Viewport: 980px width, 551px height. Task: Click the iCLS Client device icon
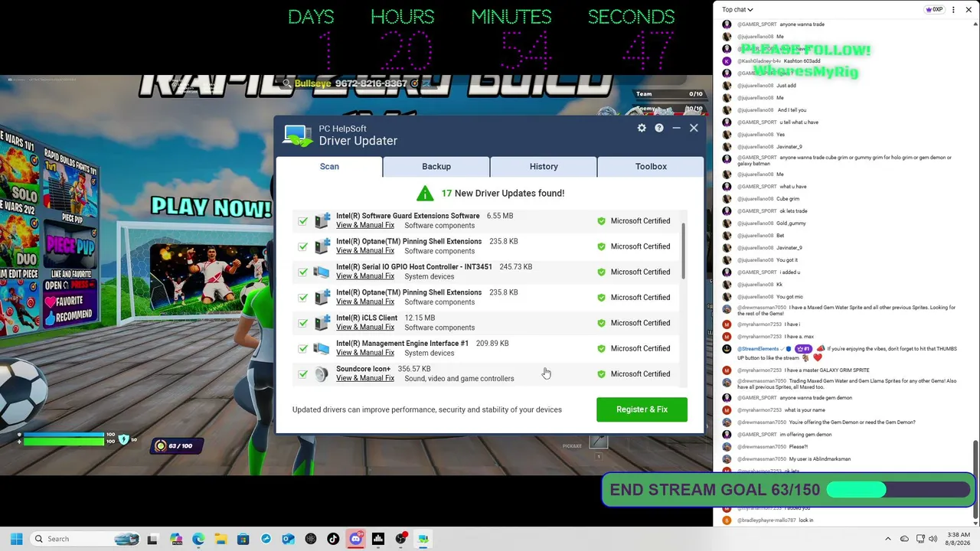(x=322, y=323)
